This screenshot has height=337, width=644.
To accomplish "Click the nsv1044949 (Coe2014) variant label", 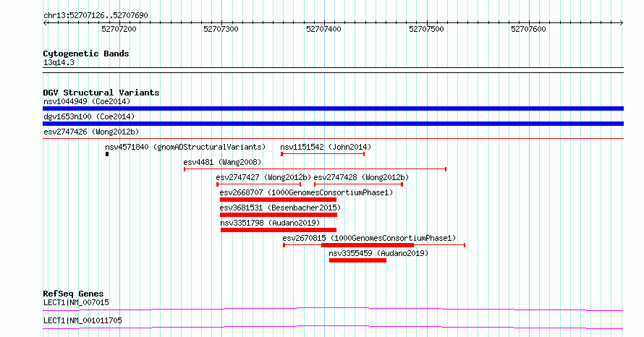I will pyautogui.click(x=87, y=101).
